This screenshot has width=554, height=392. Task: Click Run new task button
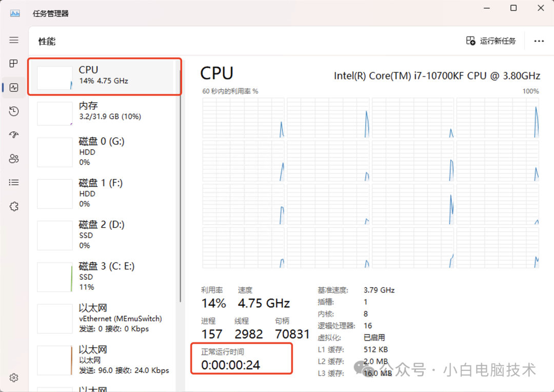(491, 41)
